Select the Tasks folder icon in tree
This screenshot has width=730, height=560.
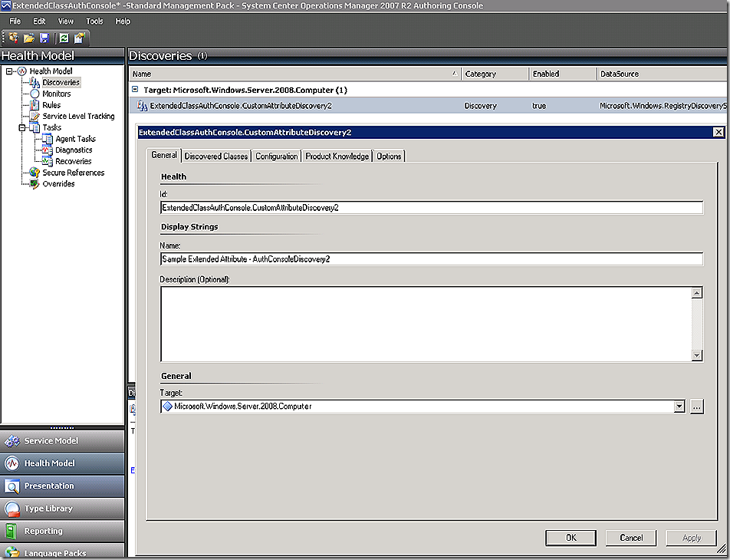(35, 127)
